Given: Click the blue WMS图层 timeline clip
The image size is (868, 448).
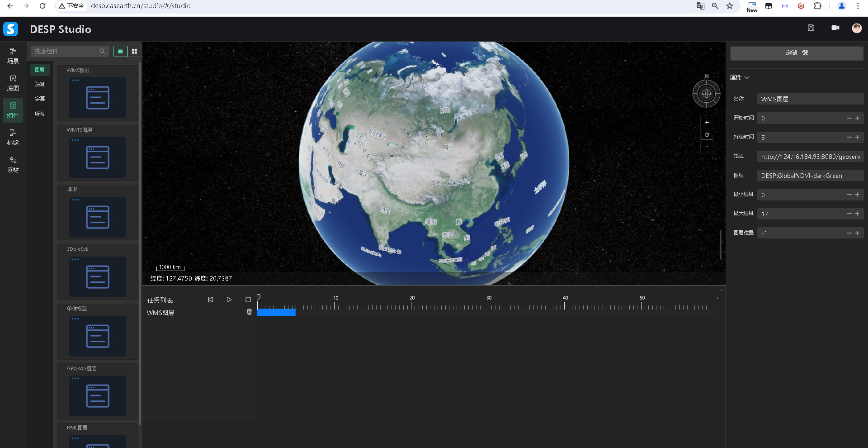Looking at the screenshot, I should [276, 312].
